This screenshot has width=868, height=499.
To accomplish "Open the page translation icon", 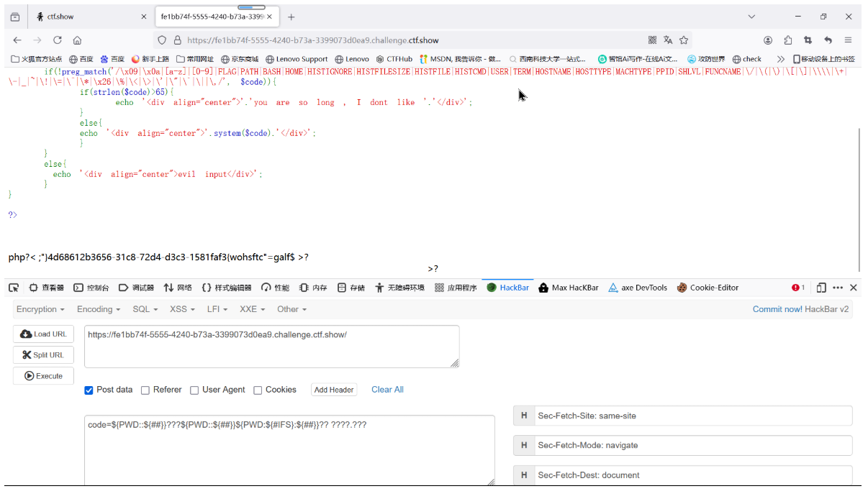I will pos(668,40).
